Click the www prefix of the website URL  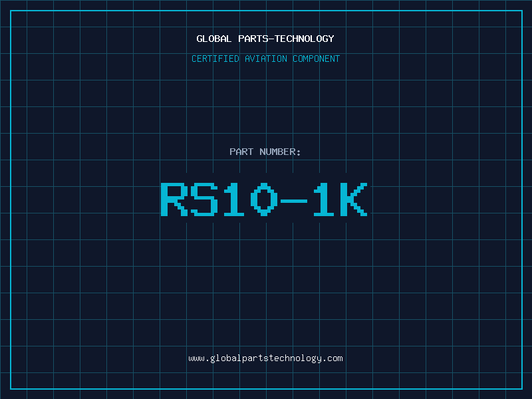[x=196, y=358]
